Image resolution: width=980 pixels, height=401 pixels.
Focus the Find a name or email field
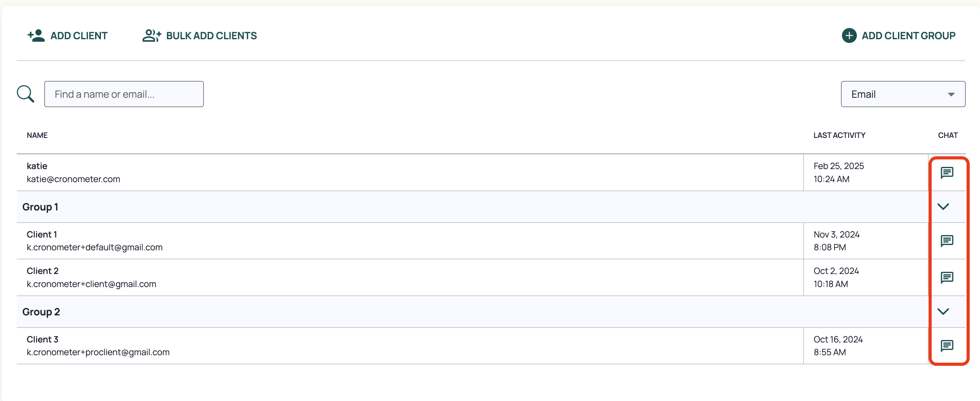(124, 94)
